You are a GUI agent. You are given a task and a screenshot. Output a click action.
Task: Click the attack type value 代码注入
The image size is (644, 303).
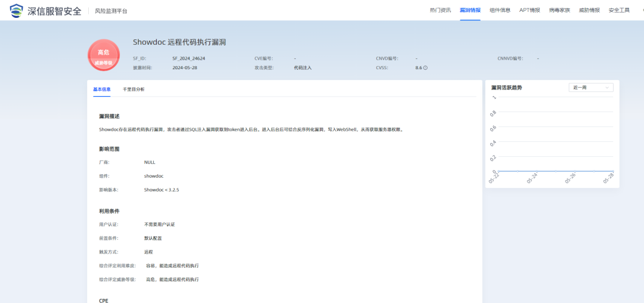(x=303, y=68)
